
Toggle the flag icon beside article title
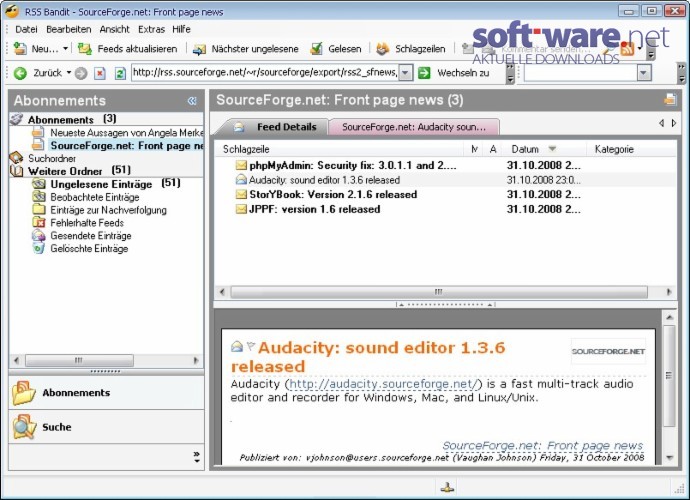click(x=251, y=346)
